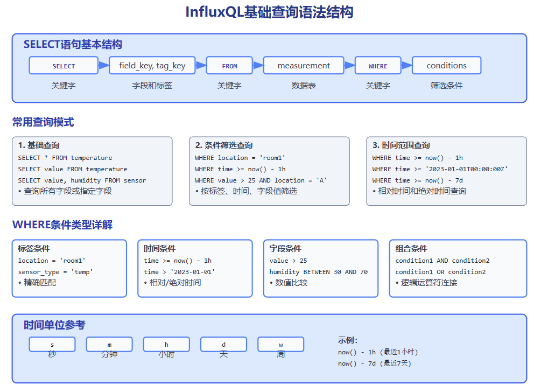Select the SELECT keyword block
Image resolution: width=534 pixels, height=392 pixels.
click(x=64, y=65)
